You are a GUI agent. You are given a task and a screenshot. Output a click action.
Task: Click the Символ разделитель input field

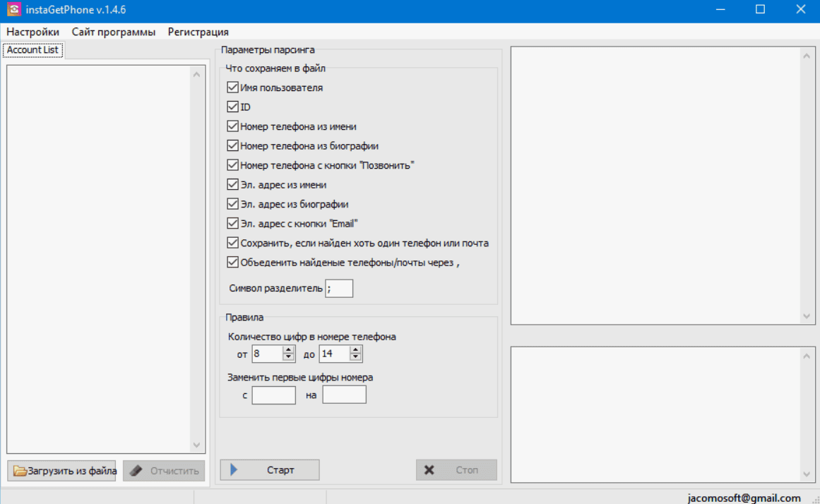[339, 288]
